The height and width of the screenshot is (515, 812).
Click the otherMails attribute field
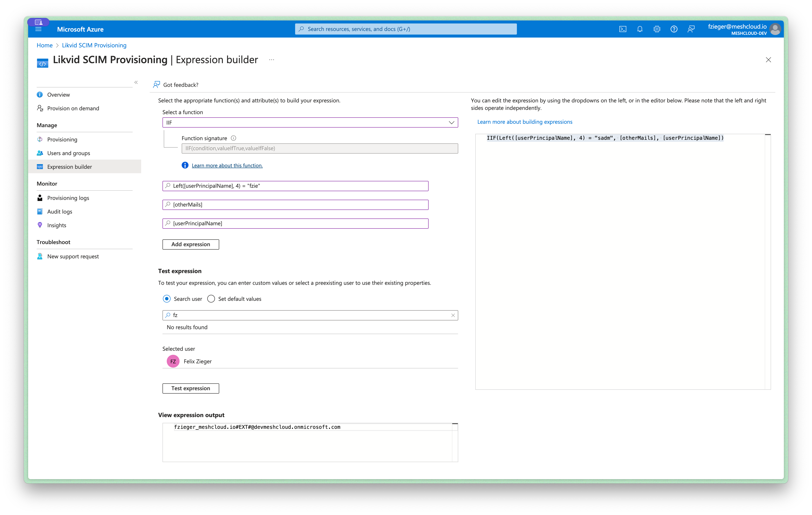(295, 205)
